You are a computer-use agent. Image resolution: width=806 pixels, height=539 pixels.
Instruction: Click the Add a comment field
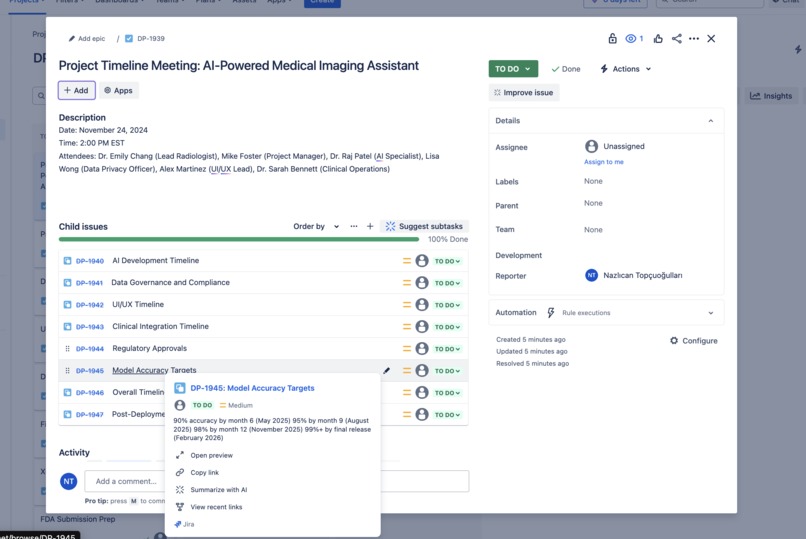point(277,481)
